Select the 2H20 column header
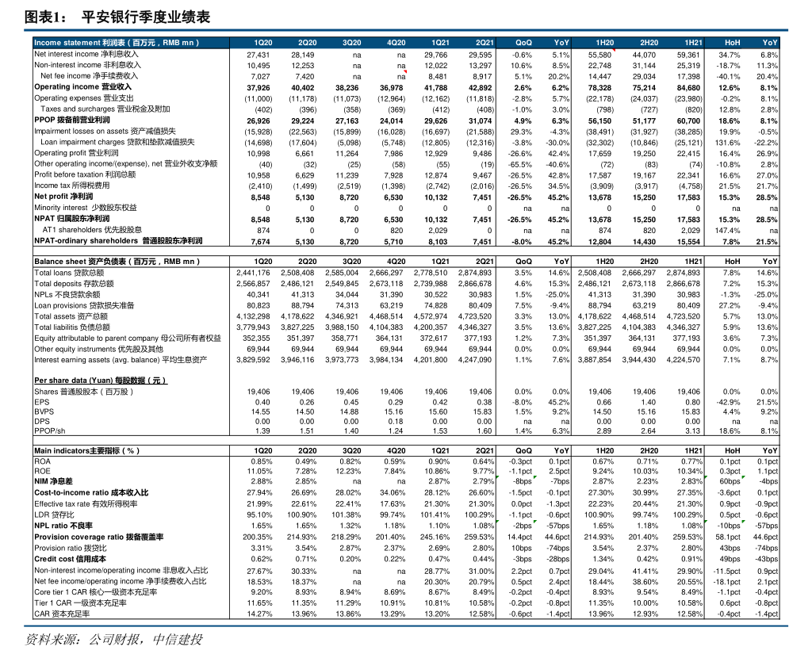This screenshot has width=812, height=658. tap(649, 43)
